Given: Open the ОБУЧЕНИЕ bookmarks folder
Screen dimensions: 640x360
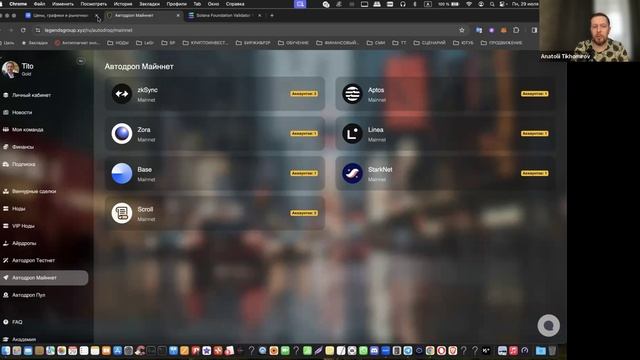Looking at the screenshot, I should pyautogui.click(x=293, y=43).
